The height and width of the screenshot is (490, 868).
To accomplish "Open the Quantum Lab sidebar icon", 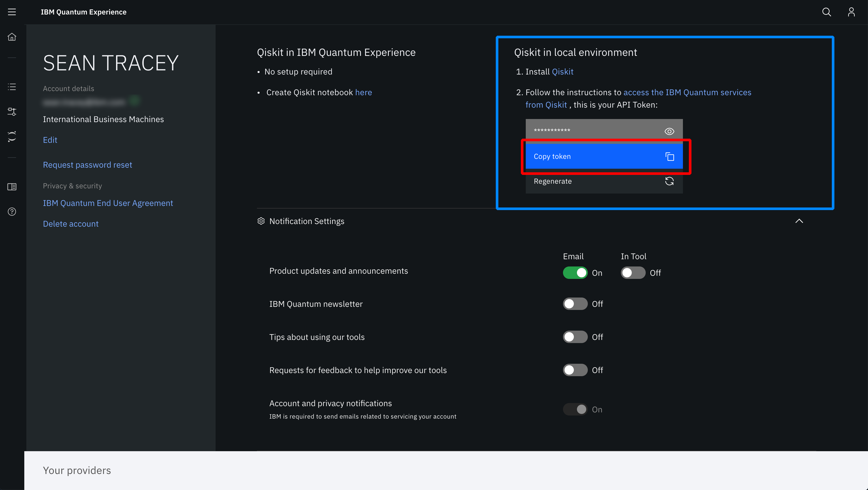I will pyautogui.click(x=12, y=137).
